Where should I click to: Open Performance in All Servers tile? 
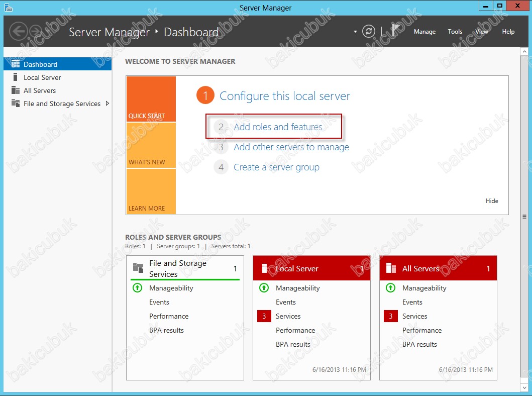tap(422, 330)
